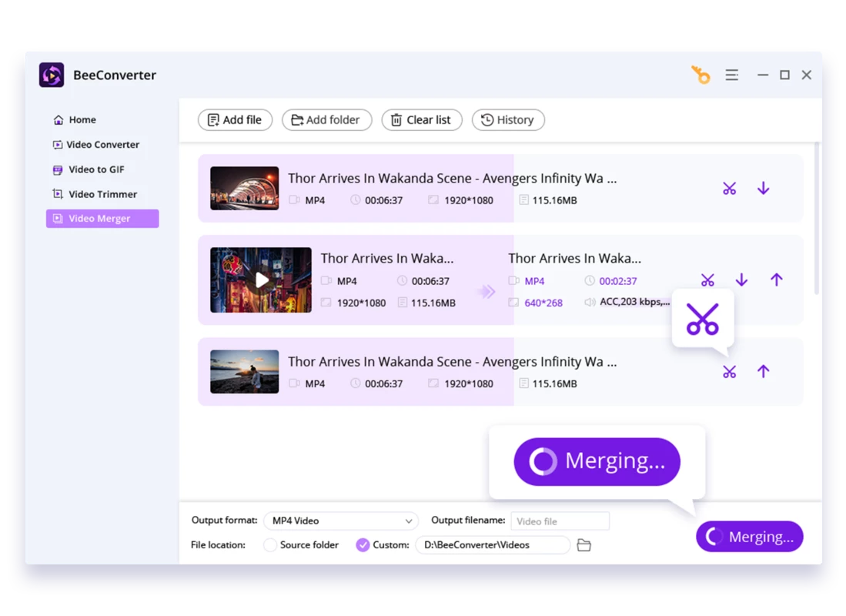The width and height of the screenshot is (846, 616).
Task: Move the second video up
Action: point(776,280)
